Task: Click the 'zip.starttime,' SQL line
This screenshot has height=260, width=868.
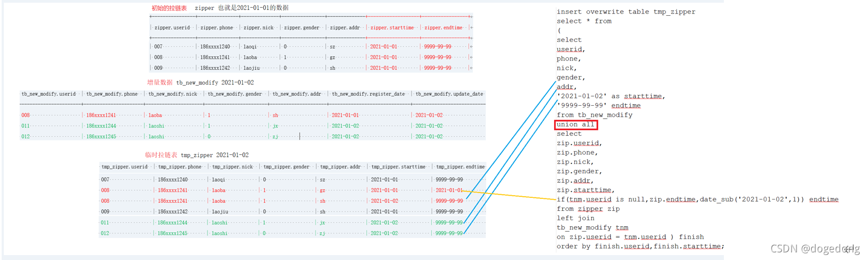Action: click(x=586, y=190)
